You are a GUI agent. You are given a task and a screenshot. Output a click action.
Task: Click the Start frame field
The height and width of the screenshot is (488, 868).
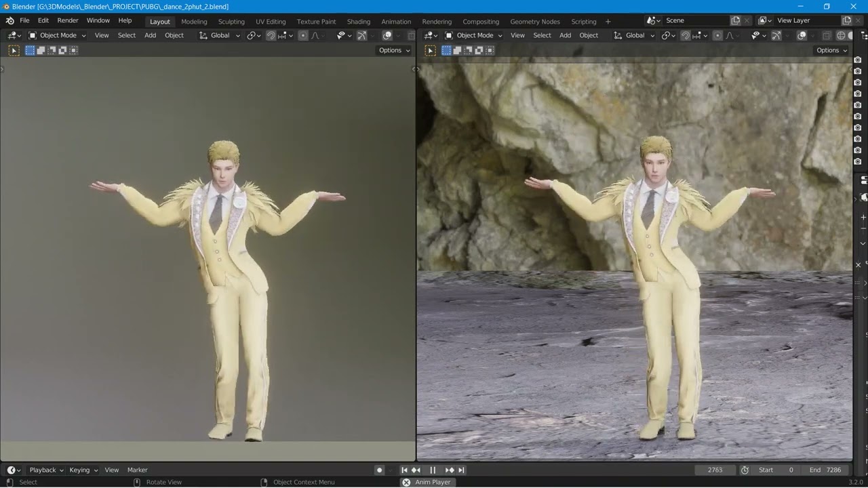(776, 470)
